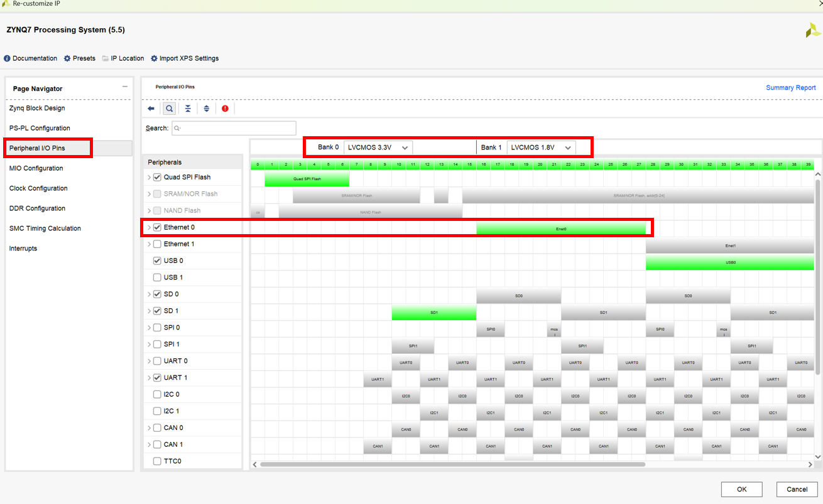
Task: Click the red exclamation errors icon
Action: click(x=225, y=109)
